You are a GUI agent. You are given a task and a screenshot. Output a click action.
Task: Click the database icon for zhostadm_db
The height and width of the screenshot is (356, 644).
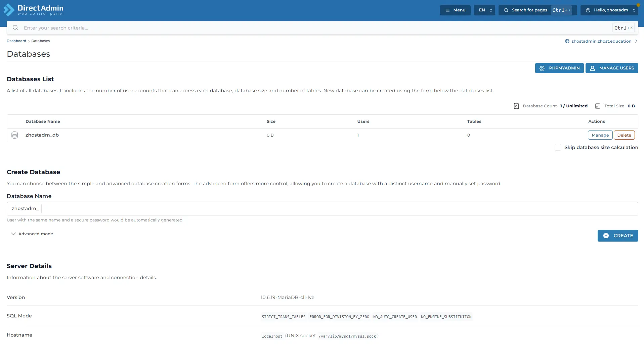pyautogui.click(x=14, y=135)
